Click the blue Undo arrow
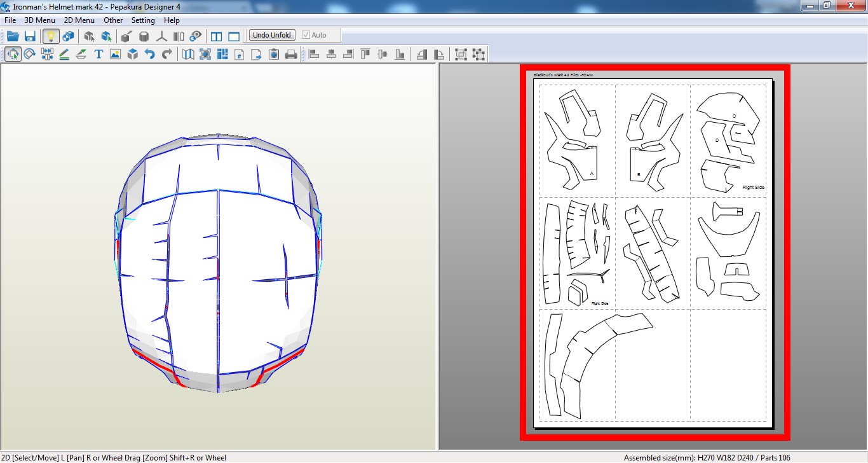The image size is (868, 463). click(x=149, y=54)
